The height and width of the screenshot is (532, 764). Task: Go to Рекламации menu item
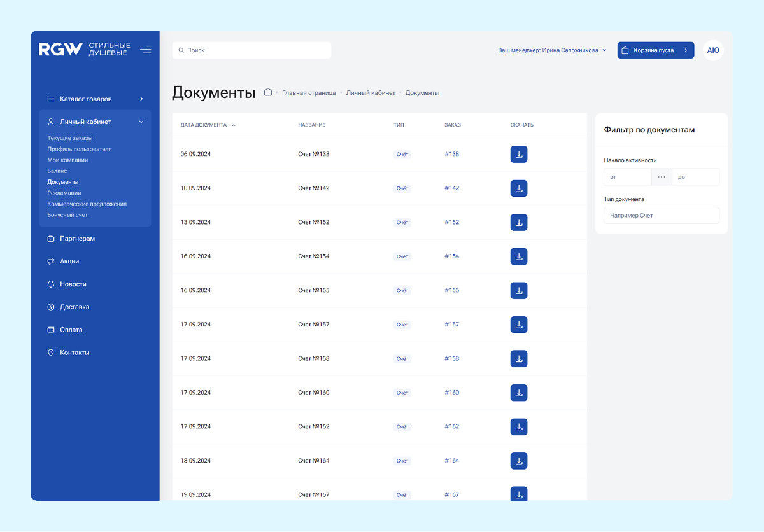(x=64, y=193)
